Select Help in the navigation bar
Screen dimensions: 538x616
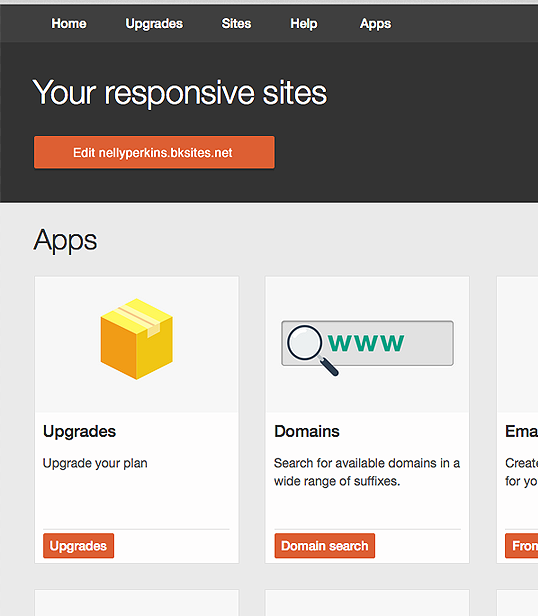tap(304, 24)
